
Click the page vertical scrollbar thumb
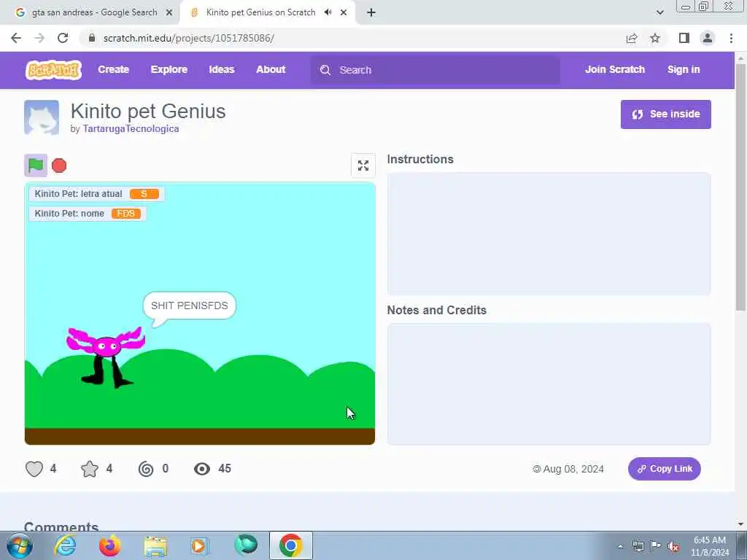pyautogui.click(x=740, y=187)
